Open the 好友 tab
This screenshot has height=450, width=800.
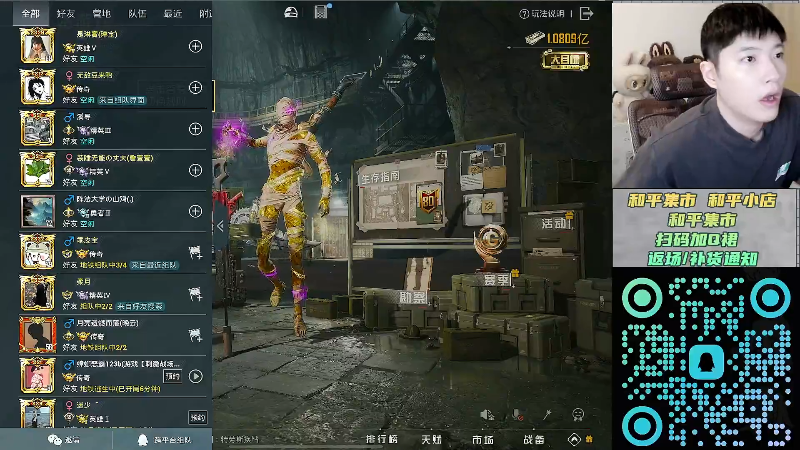coord(66,14)
